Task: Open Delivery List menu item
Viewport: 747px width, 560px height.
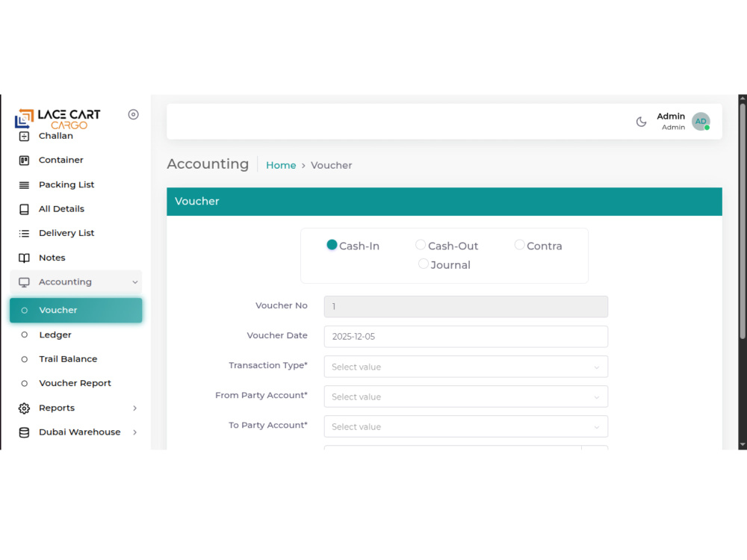Action: [x=66, y=233]
